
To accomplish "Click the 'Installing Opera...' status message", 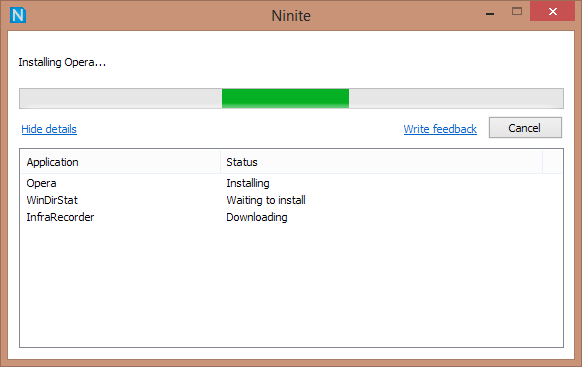I will coord(62,62).
